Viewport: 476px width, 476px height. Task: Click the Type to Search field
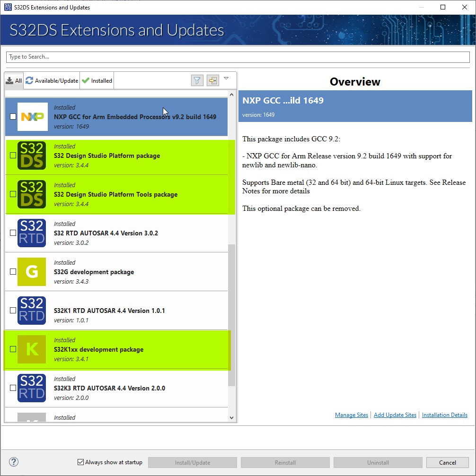point(238,57)
